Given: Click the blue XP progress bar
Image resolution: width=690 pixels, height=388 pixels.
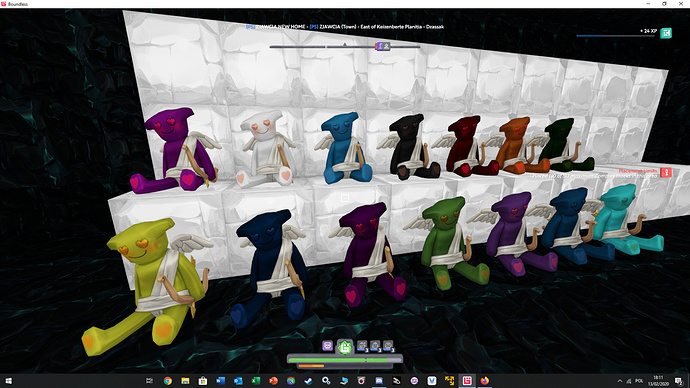Looking at the screenshot, I should (615, 36).
